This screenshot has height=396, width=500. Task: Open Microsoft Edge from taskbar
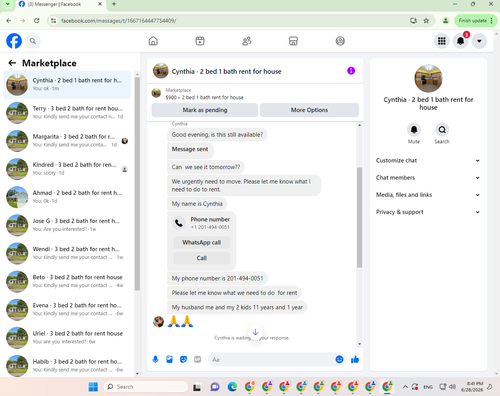coord(232,387)
